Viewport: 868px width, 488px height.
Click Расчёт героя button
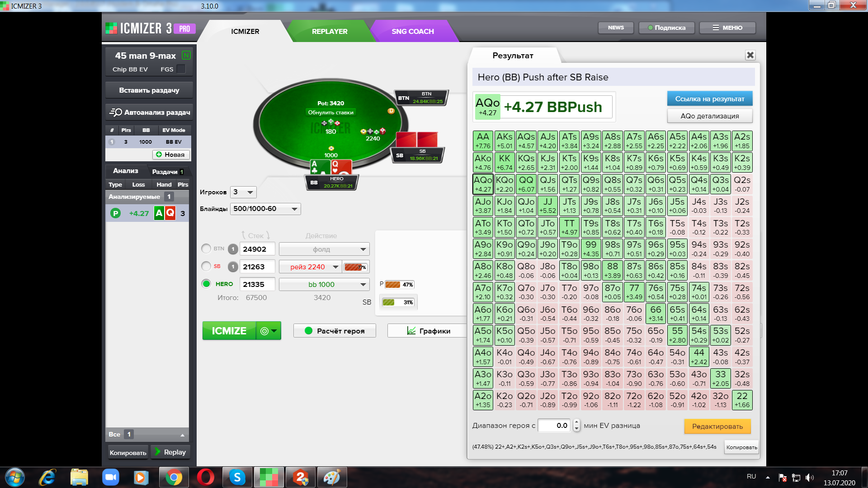click(x=335, y=331)
